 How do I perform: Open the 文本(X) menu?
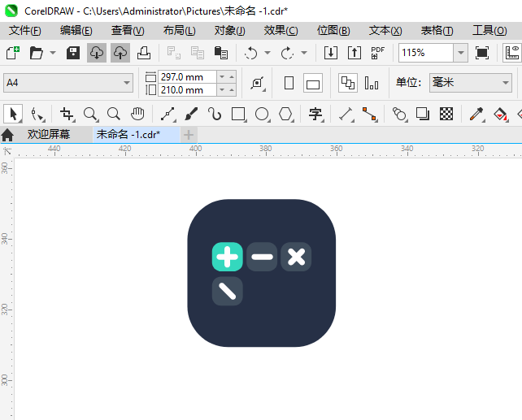click(385, 31)
